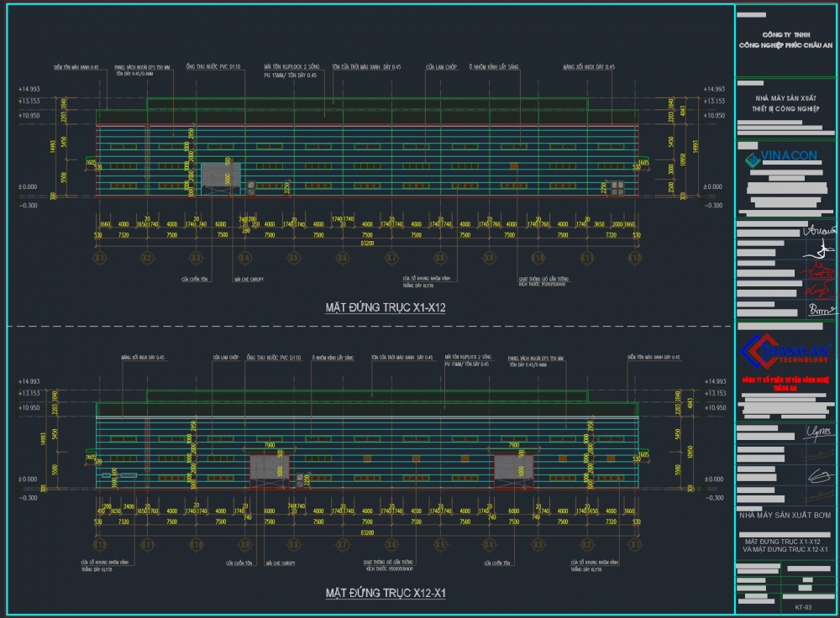The height and width of the screenshot is (618, 840).
Task: Select the MÁI CHE CANOPY label under the upper elevation
Action: click(249, 279)
